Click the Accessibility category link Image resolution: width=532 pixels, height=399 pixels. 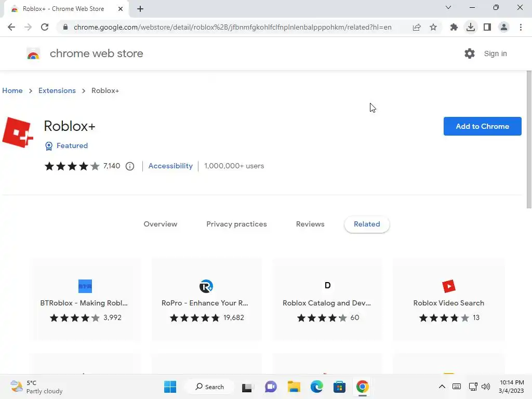coord(170,166)
